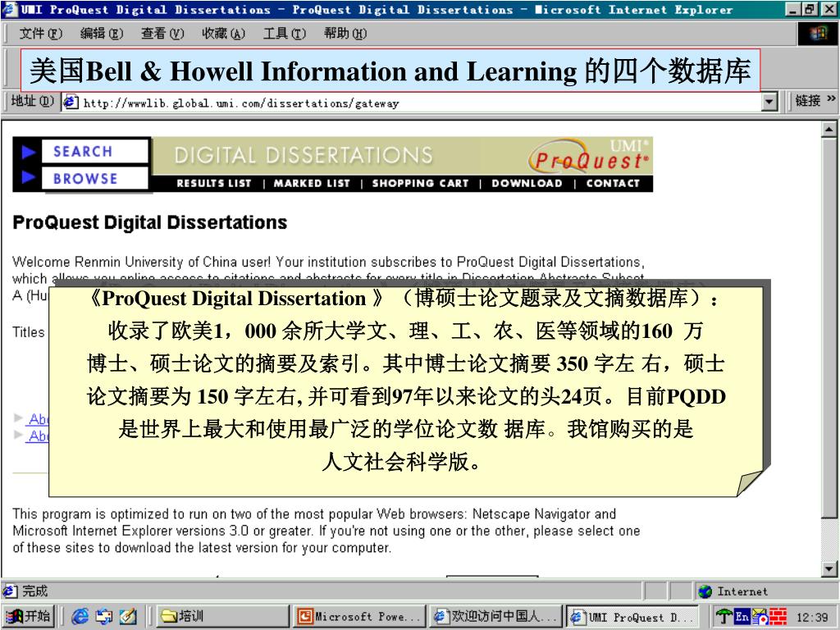Viewport: 840px width, 630px height.
Task: Open the 开始 Start menu
Action: click(28, 617)
